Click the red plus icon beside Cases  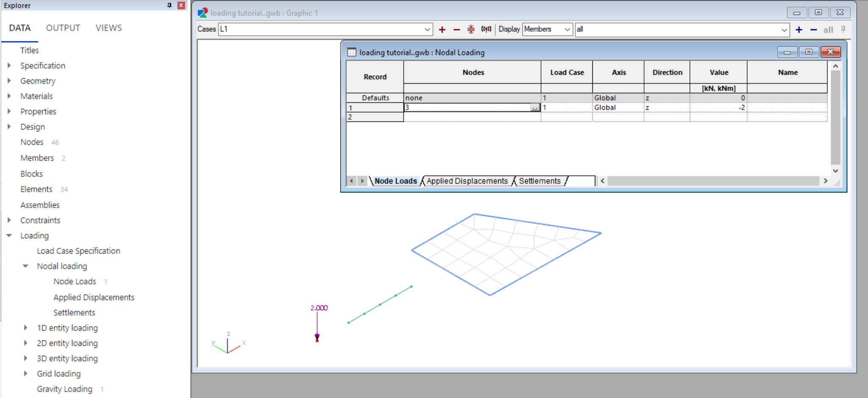442,30
